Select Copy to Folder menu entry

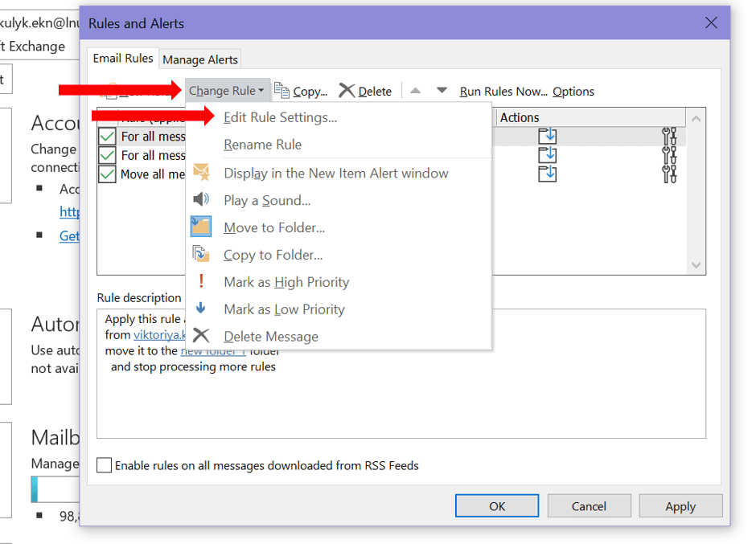[273, 255]
